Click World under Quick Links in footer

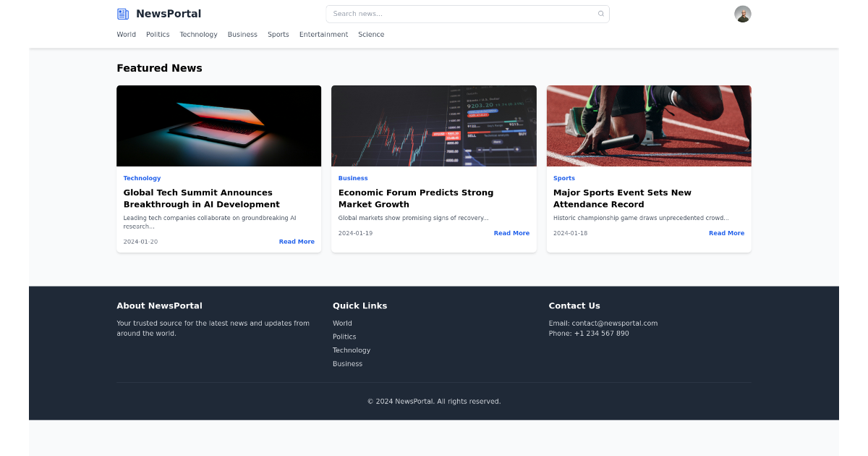coord(342,323)
